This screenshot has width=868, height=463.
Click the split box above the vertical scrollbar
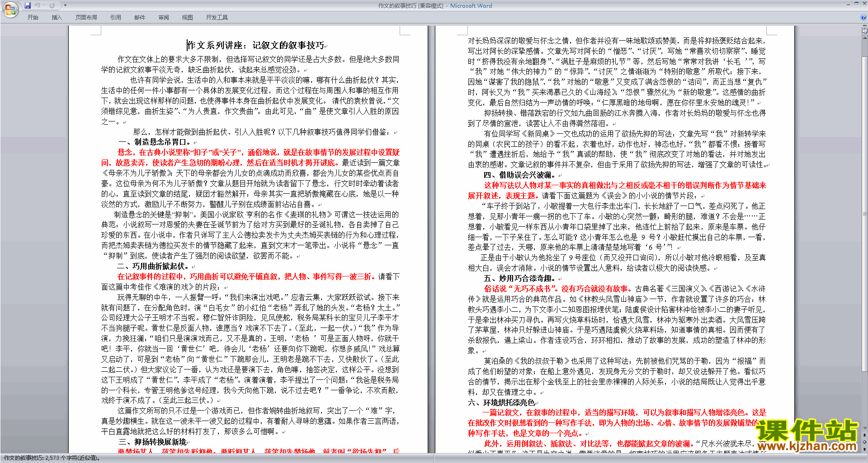(865, 26)
